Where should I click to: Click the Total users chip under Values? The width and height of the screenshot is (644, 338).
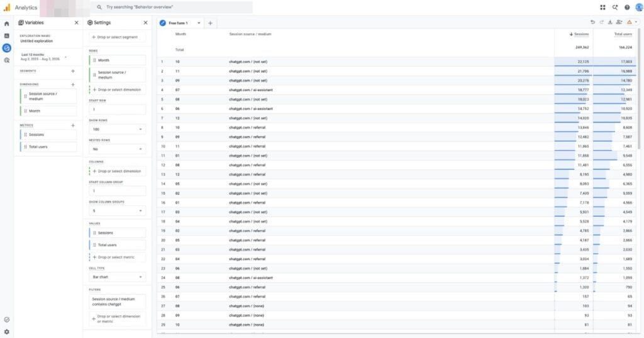[118, 245]
